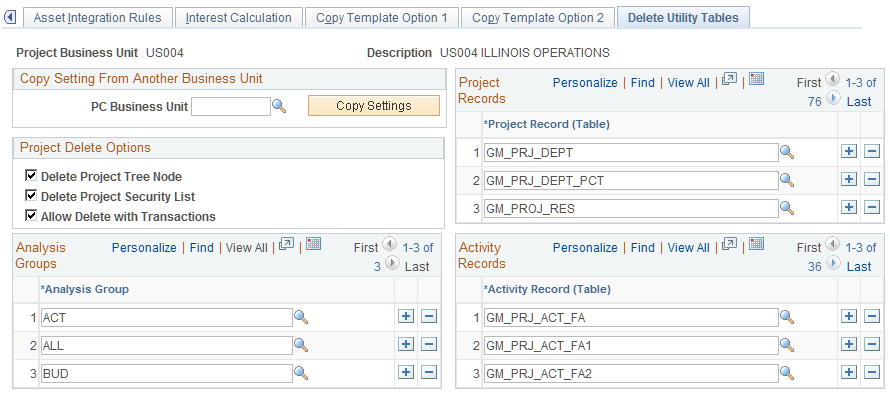Find in Project Records grid

pyautogui.click(x=643, y=83)
